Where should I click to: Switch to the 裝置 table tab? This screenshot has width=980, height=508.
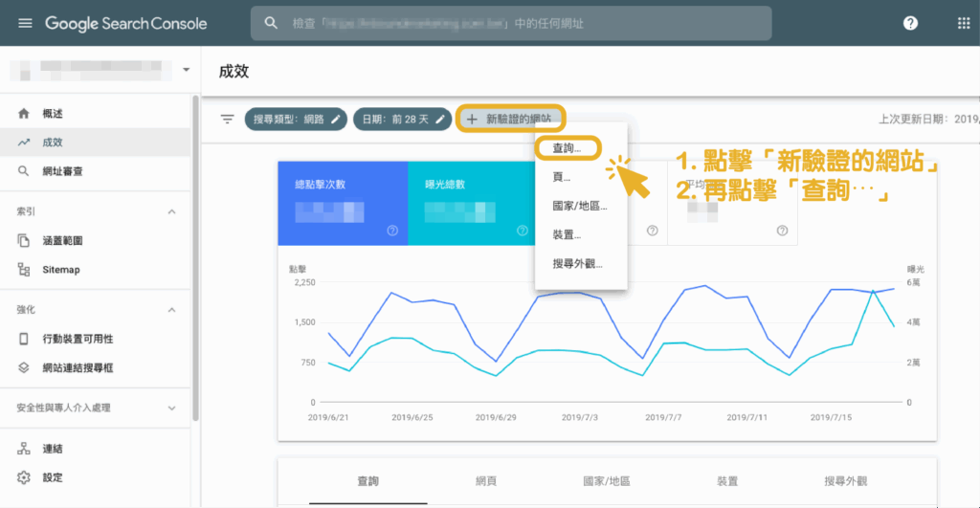click(727, 481)
